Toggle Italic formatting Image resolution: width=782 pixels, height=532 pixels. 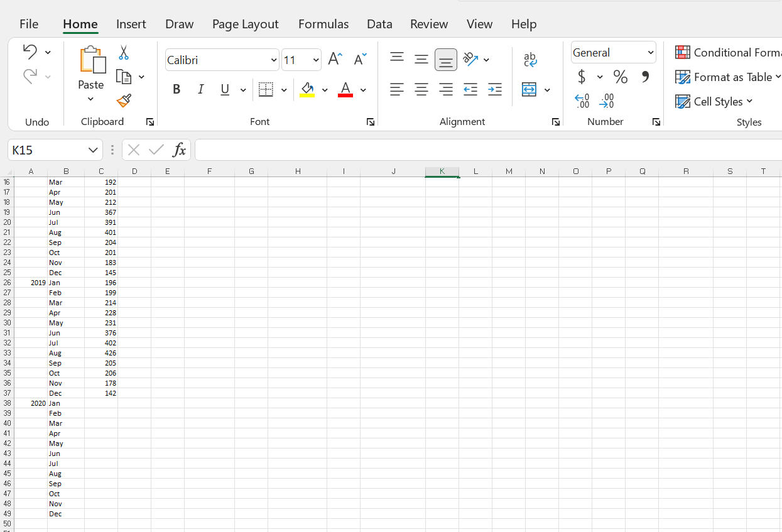(x=200, y=90)
